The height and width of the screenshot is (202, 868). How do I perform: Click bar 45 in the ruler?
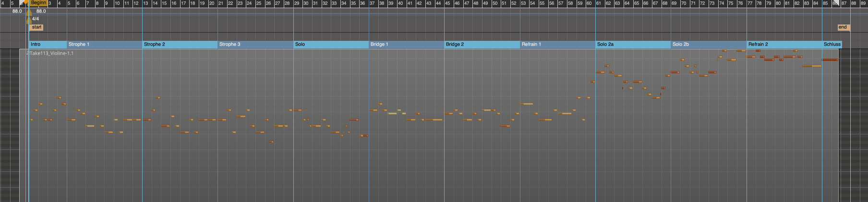pos(447,3)
